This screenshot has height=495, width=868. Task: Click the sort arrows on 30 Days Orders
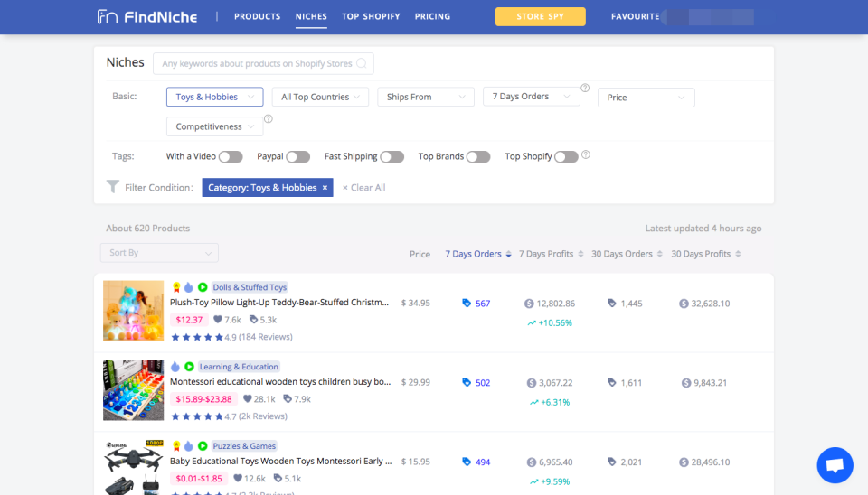(660, 255)
